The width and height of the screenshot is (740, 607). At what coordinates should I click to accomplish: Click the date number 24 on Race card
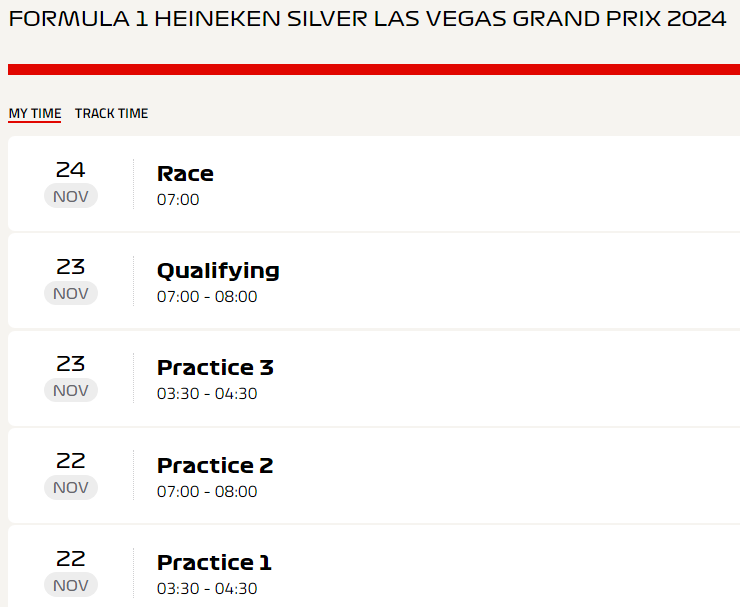click(x=71, y=170)
